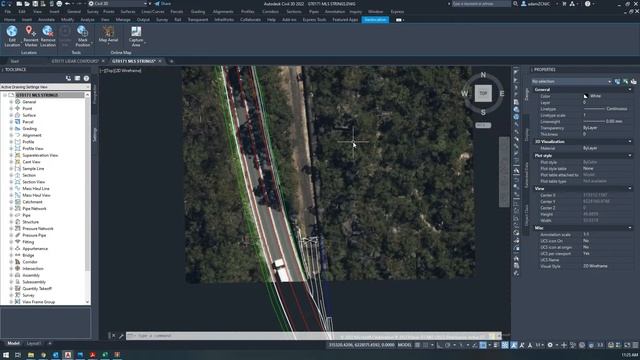Add a new drawing tab with plus
Viewport: 640px width, 360px height.
tap(171, 61)
